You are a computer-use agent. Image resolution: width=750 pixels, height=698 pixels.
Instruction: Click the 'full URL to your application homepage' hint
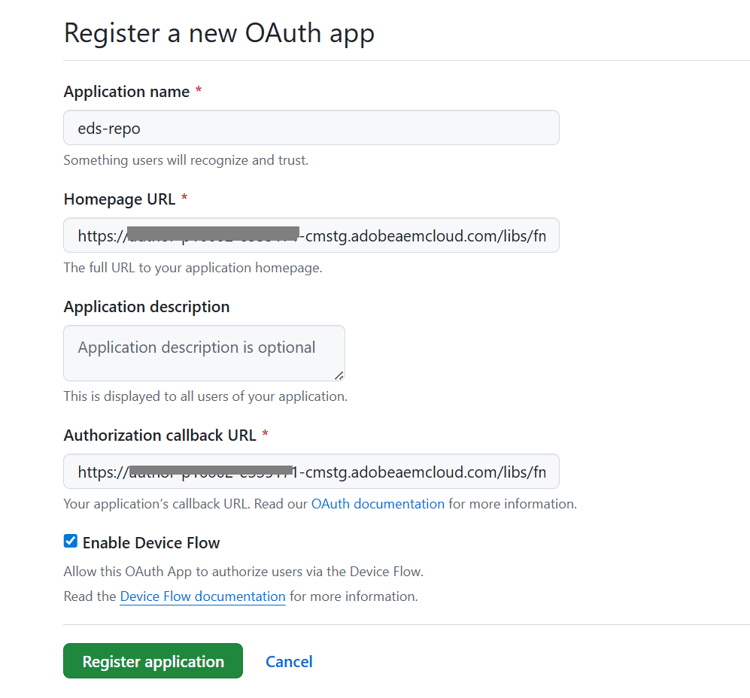(x=192, y=268)
